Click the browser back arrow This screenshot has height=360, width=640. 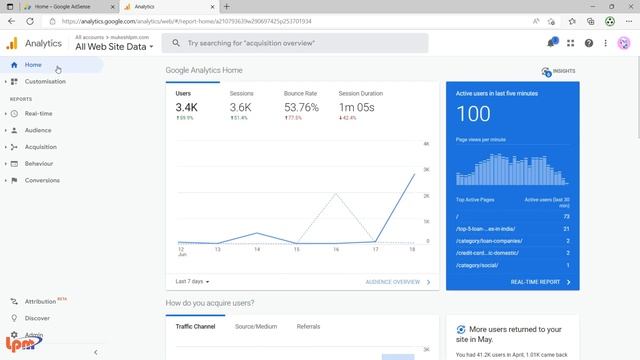coord(11,21)
